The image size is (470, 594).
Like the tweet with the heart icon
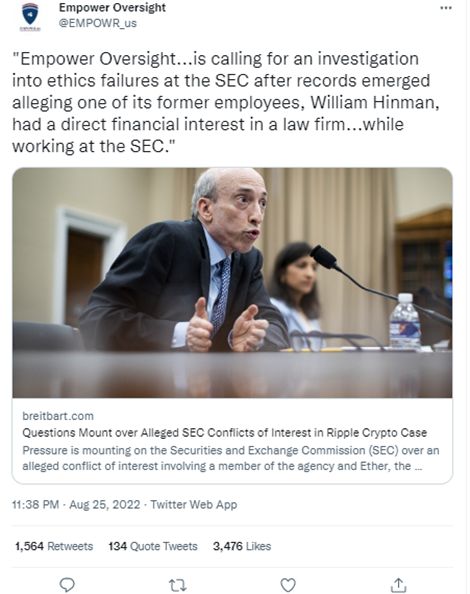pyautogui.click(x=288, y=585)
